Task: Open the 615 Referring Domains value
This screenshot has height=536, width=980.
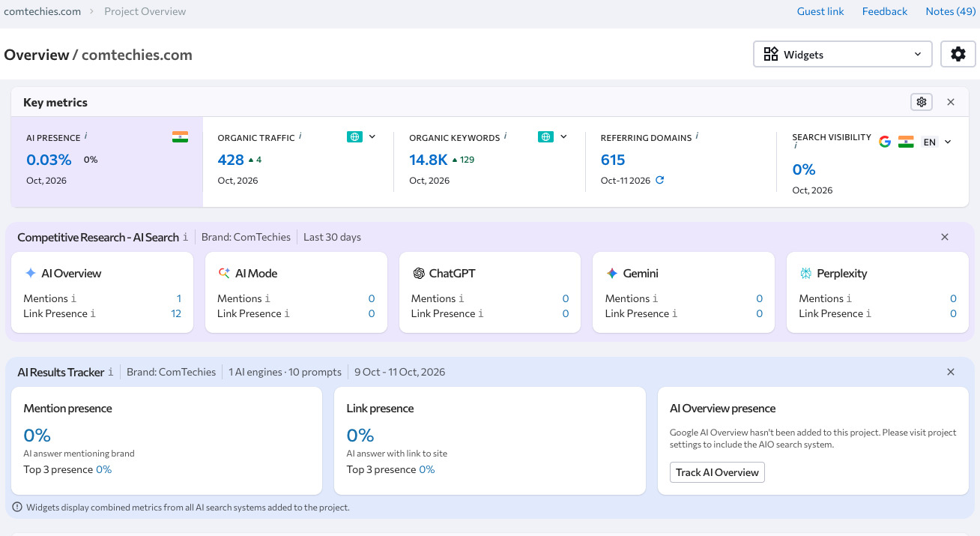Action: click(x=613, y=160)
